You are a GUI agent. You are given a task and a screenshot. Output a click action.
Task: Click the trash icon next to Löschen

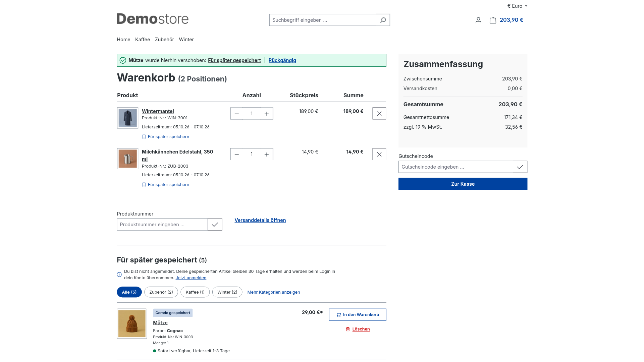pos(348,329)
